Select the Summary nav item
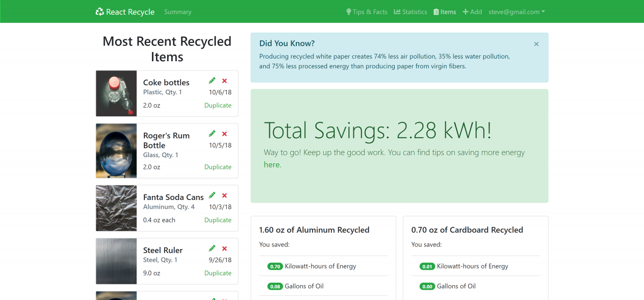Image resolution: width=644 pixels, height=300 pixels. pyautogui.click(x=177, y=11)
